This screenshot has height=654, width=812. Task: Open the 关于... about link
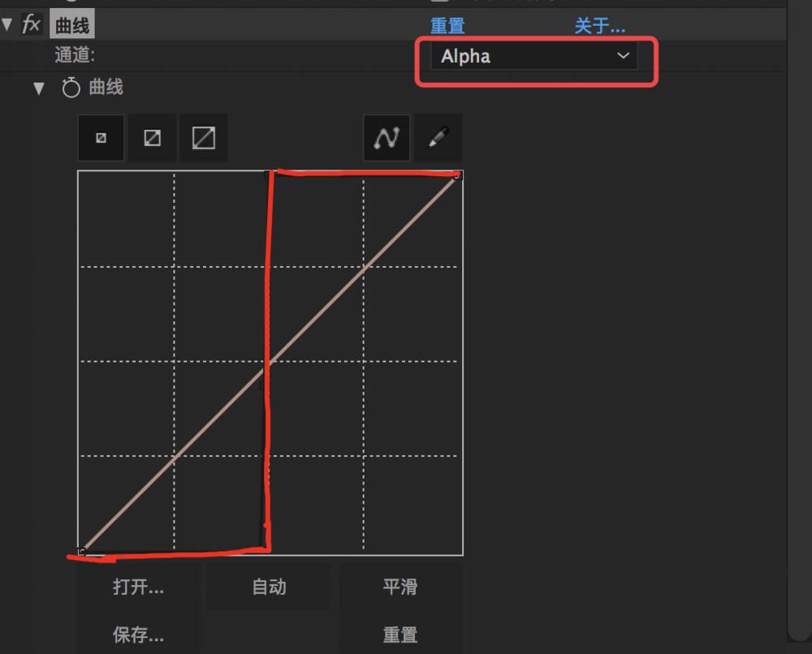600,25
